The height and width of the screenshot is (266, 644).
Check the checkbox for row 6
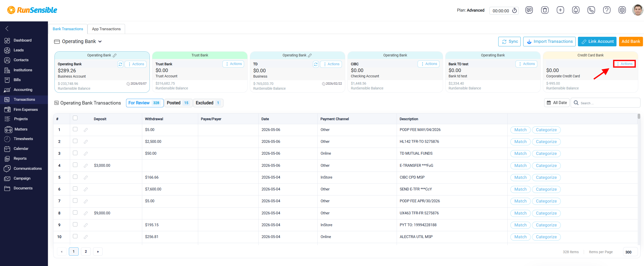pyautogui.click(x=75, y=189)
